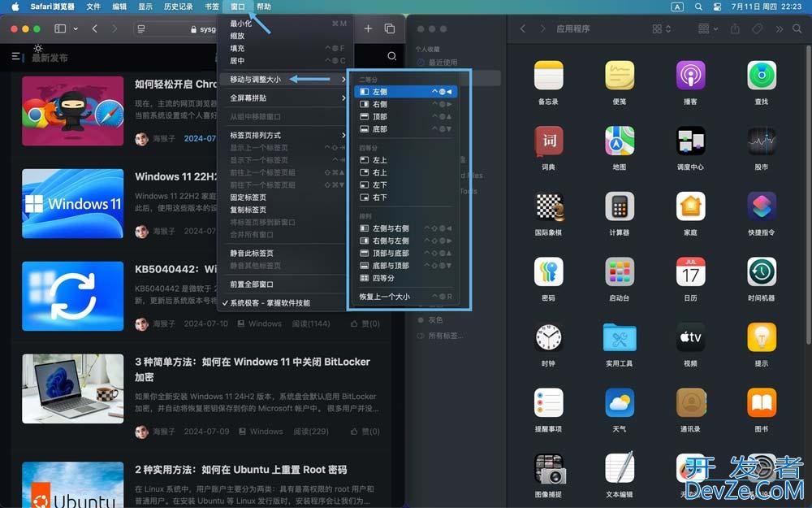Image resolution: width=812 pixels, height=508 pixels.
Task: Open the Notes (备忘录) app icon
Action: (548, 76)
